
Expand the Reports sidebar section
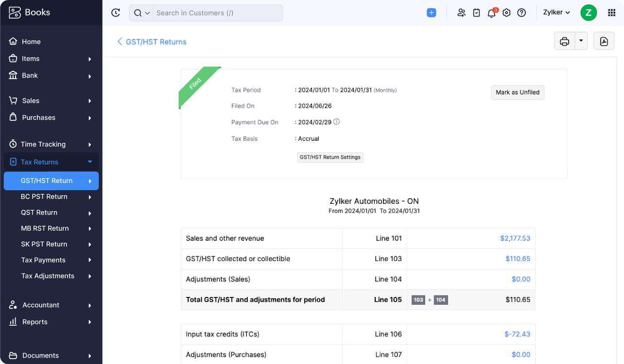tap(35, 322)
